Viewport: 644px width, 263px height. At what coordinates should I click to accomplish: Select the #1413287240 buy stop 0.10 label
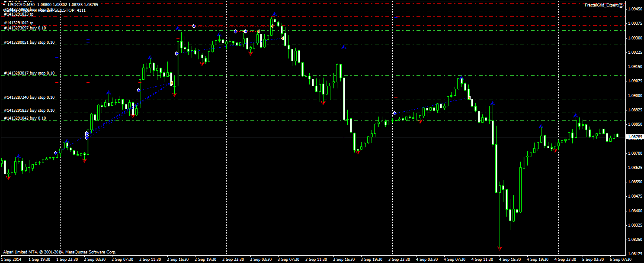click(29, 97)
